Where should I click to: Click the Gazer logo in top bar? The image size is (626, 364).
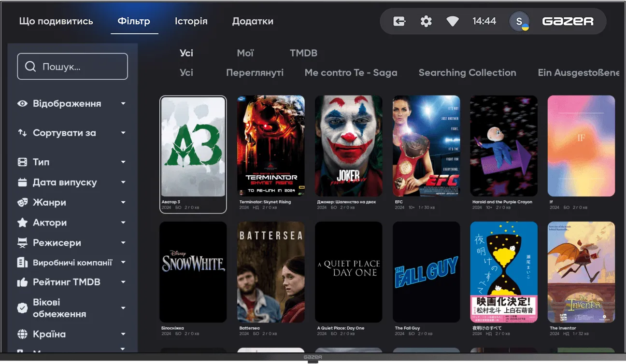[x=568, y=21]
